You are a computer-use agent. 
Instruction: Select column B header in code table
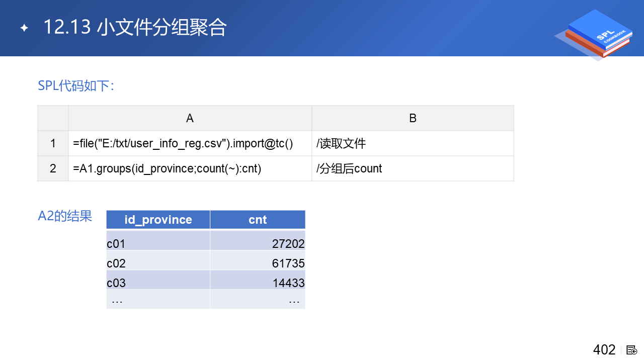pyautogui.click(x=413, y=118)
